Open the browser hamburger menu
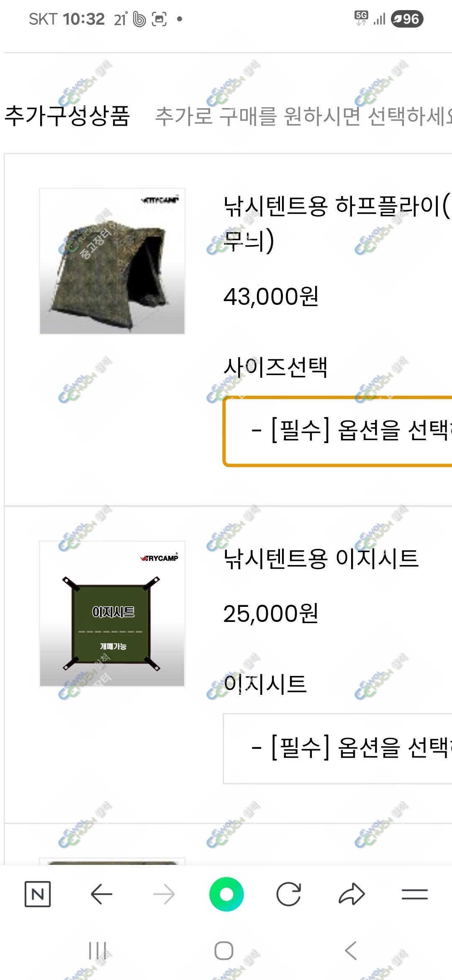This screenshot has height=980, width=452. tap(414, 894)
